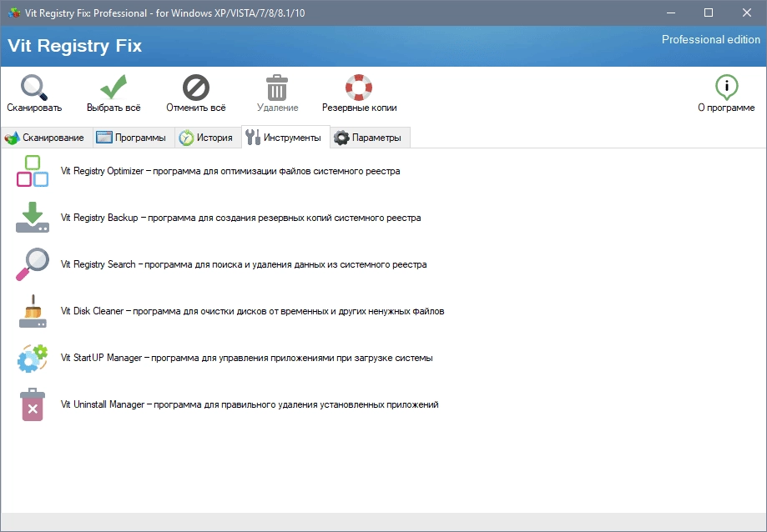The image size is (767, 532).
Task: Click the Vit Registry Backup description link
Action: 240,218
